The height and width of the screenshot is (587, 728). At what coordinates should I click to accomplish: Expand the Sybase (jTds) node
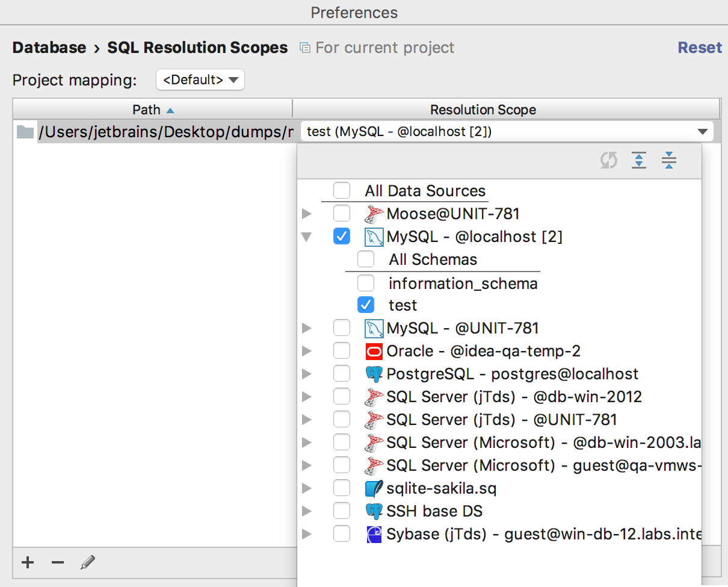[x=307, y=534]
